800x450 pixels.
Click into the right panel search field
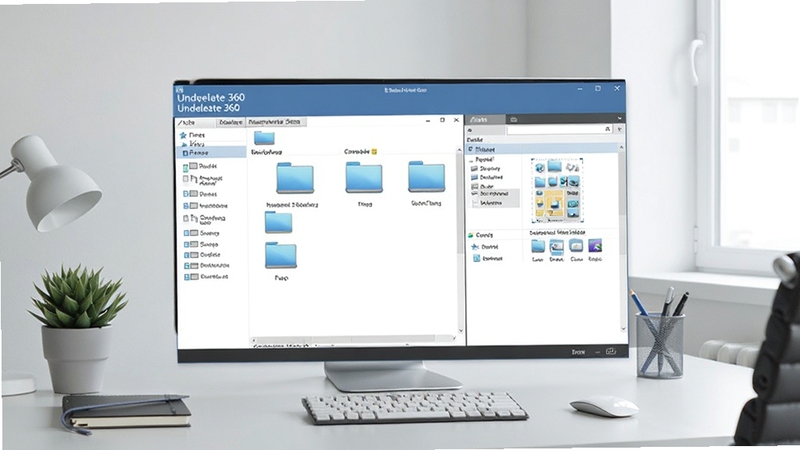560,130
